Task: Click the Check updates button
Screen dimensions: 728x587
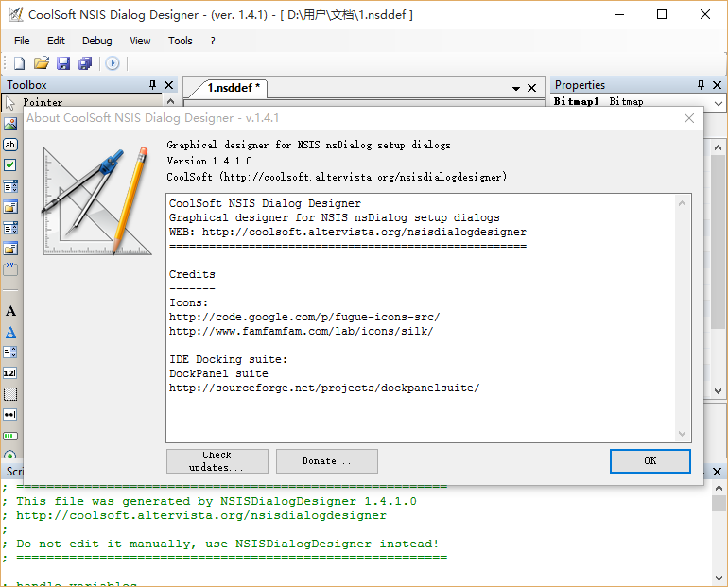Action: pos(217,461)
